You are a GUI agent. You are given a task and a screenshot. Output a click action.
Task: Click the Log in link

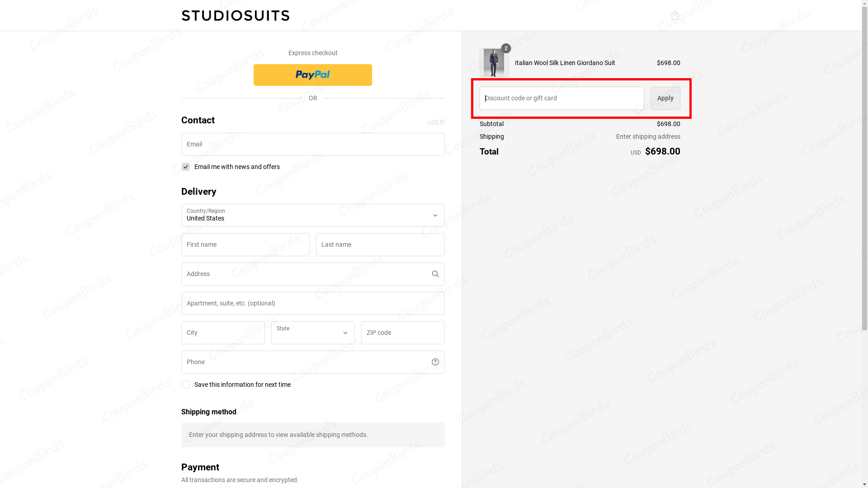coord(435,121)
